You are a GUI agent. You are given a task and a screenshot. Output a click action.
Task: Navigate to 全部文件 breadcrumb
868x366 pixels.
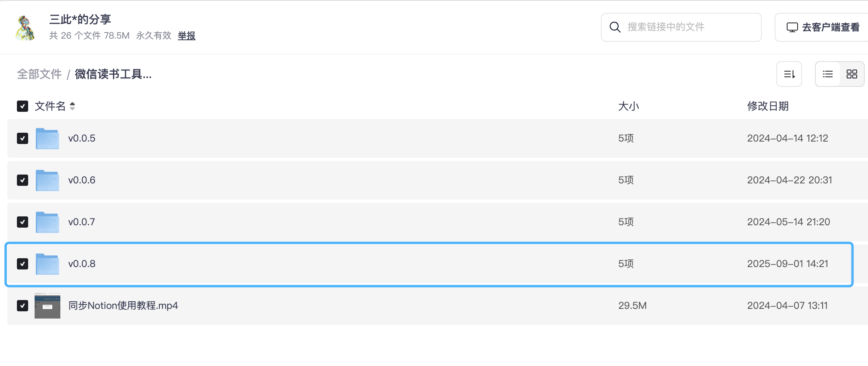(39, 74)
